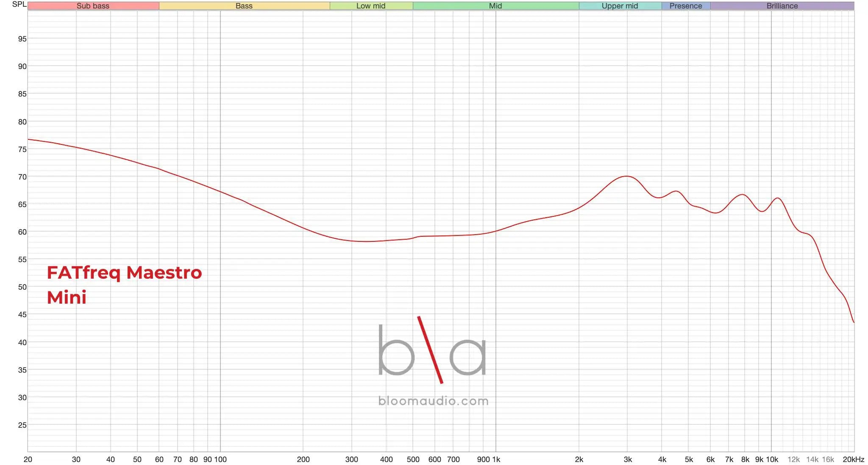The height and width of the screenshot is (465, 868).
Task: Click the 65 dB axis value
Action: [22, 205]
